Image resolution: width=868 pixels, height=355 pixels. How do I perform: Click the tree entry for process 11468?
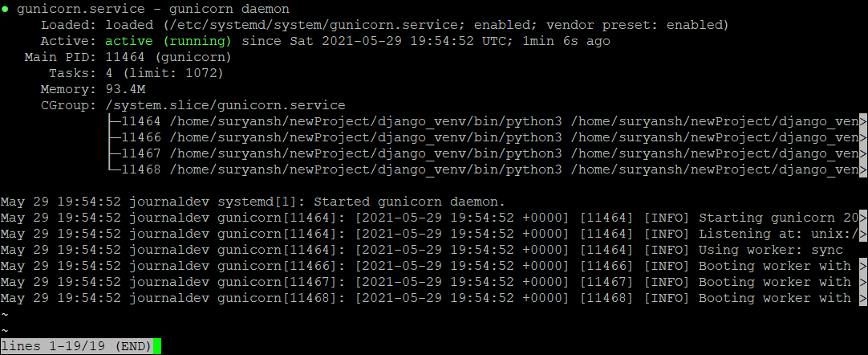(x=483, y=169)
